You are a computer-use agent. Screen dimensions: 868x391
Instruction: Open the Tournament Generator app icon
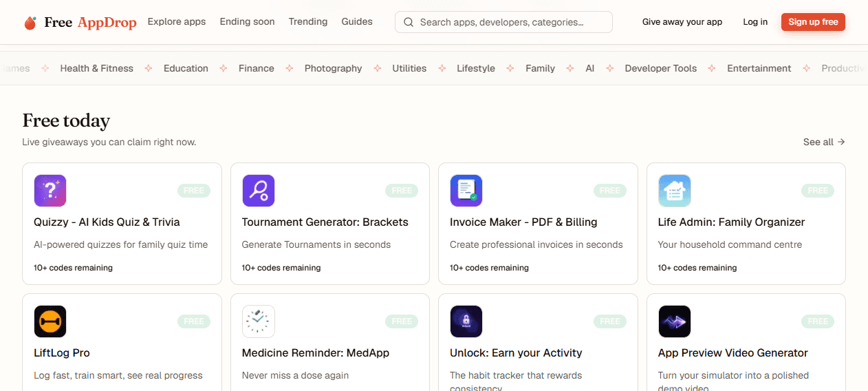[259, 191]
